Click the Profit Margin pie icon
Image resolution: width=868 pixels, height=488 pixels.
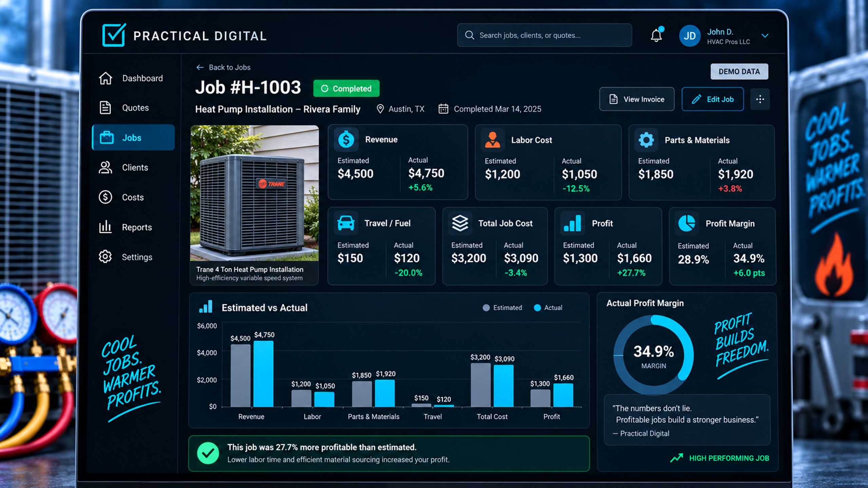click(687, 223)
